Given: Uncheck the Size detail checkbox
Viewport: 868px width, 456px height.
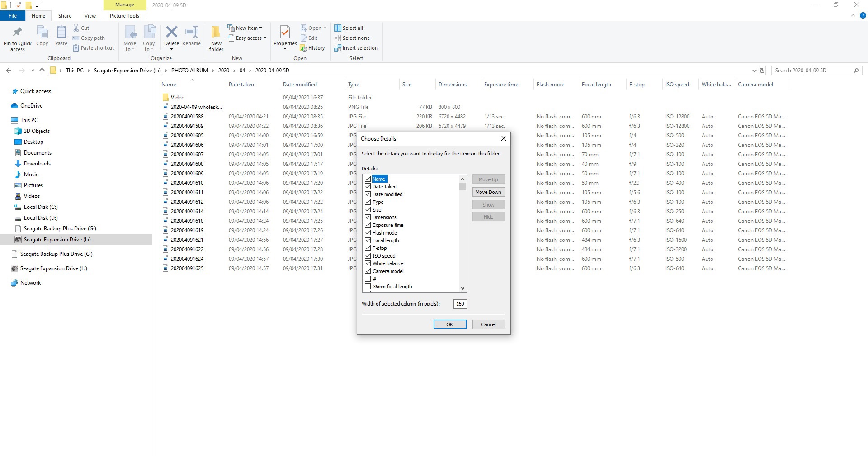Looking at the screenshot, I should 368,210.
